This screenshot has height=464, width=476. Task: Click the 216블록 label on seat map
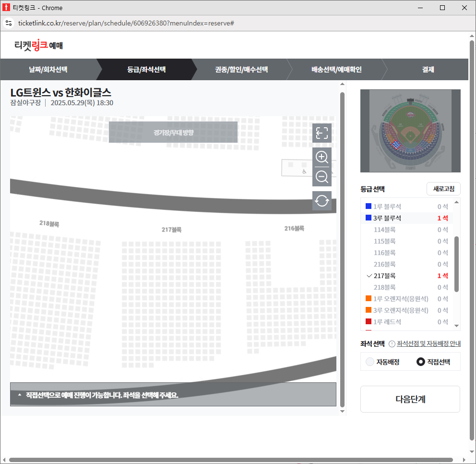pos(294,229)
